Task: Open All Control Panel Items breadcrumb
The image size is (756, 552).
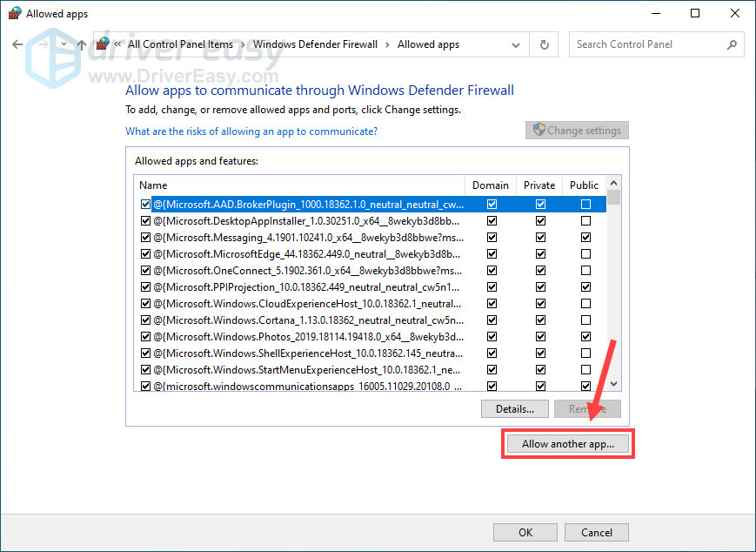Action: pos(180,44)
